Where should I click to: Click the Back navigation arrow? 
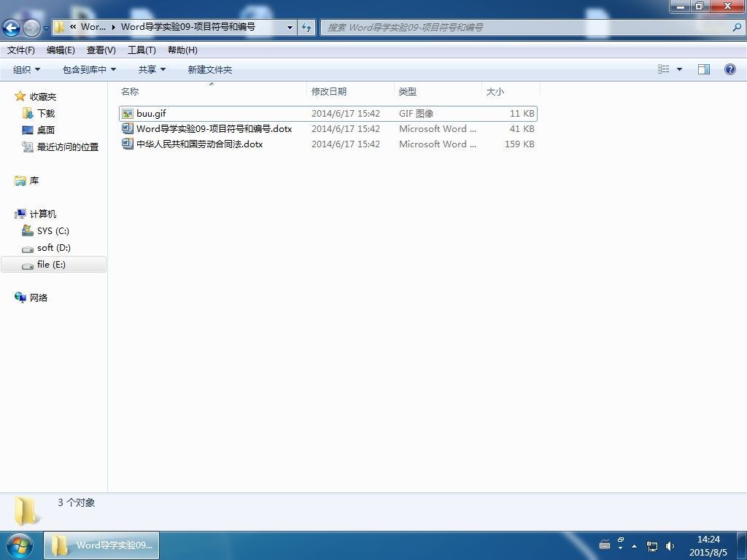(12, 28)
